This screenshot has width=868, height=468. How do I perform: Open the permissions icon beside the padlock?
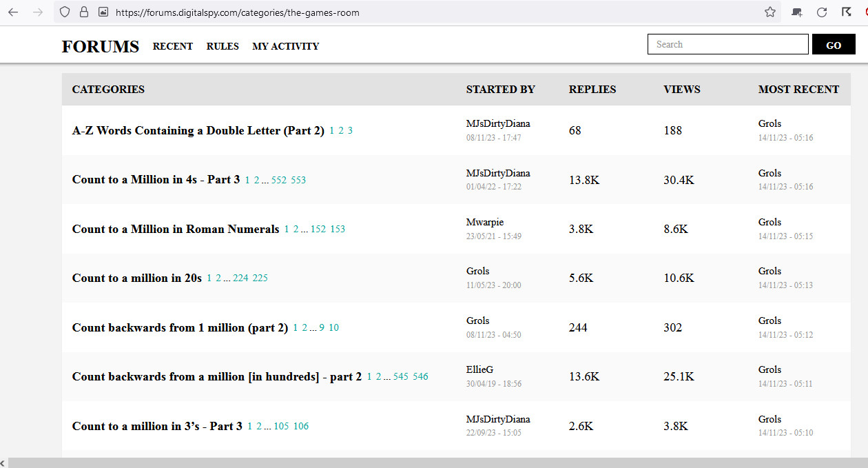click(x=103, y=12)
